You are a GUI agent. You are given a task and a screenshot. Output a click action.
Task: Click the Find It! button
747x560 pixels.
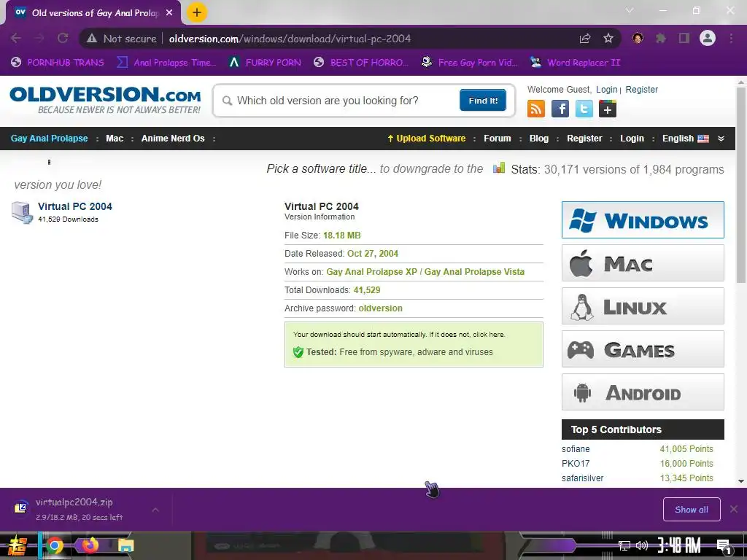pos(483,100)
